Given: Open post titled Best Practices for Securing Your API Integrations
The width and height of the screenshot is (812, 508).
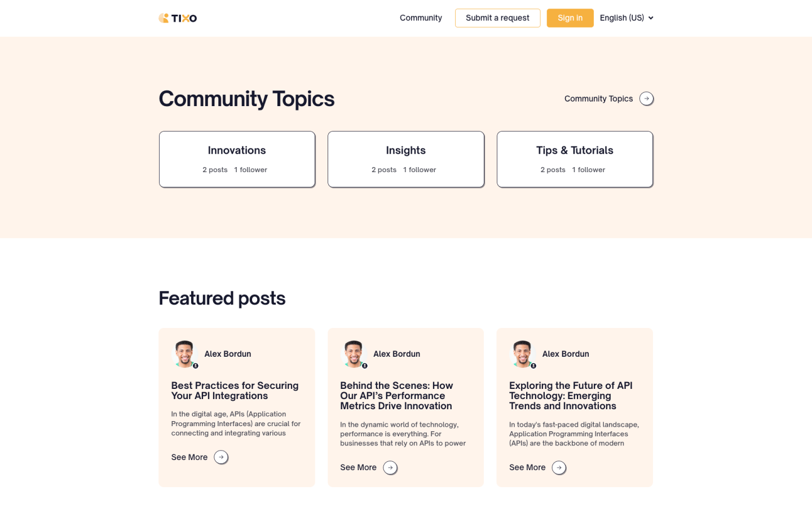Looking at the screenshot, I should point(235,391).
